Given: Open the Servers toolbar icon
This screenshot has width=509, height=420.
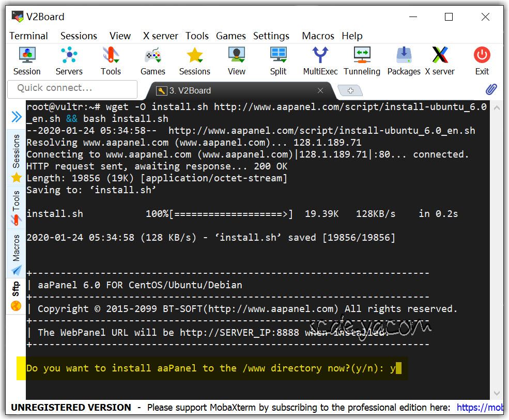Looking at the screenshot, I should (x=69, y=60).
